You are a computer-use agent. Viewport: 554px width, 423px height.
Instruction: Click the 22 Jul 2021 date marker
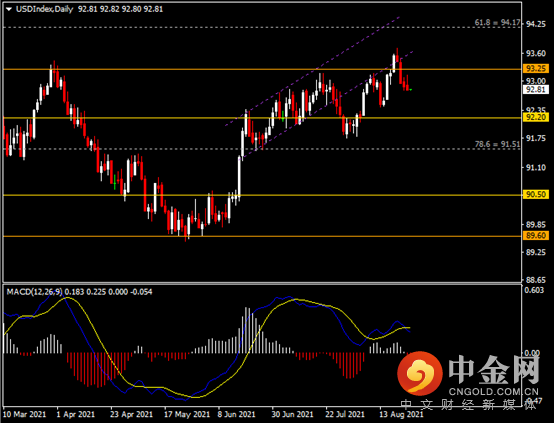click(x=345, y=414)
